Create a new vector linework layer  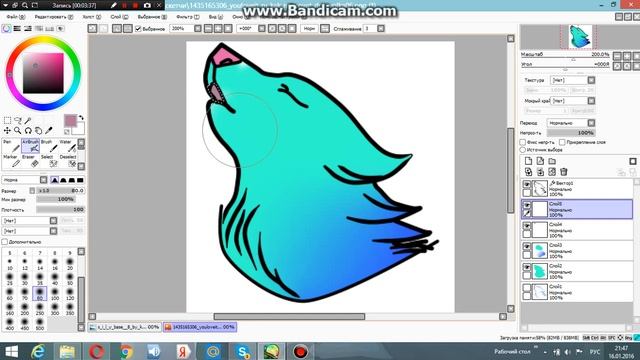click(540, 161)
